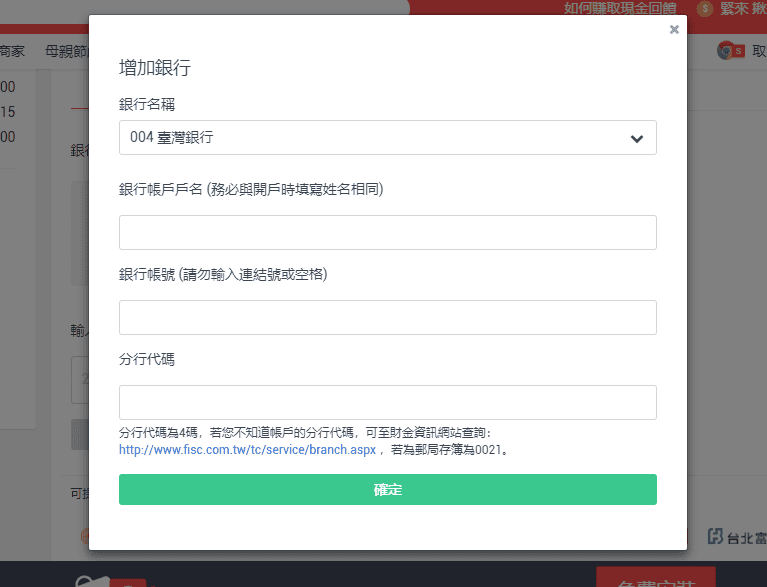Focus the 銀行帳號 input field
The image size is (767, 587).
tap(387, 317)
